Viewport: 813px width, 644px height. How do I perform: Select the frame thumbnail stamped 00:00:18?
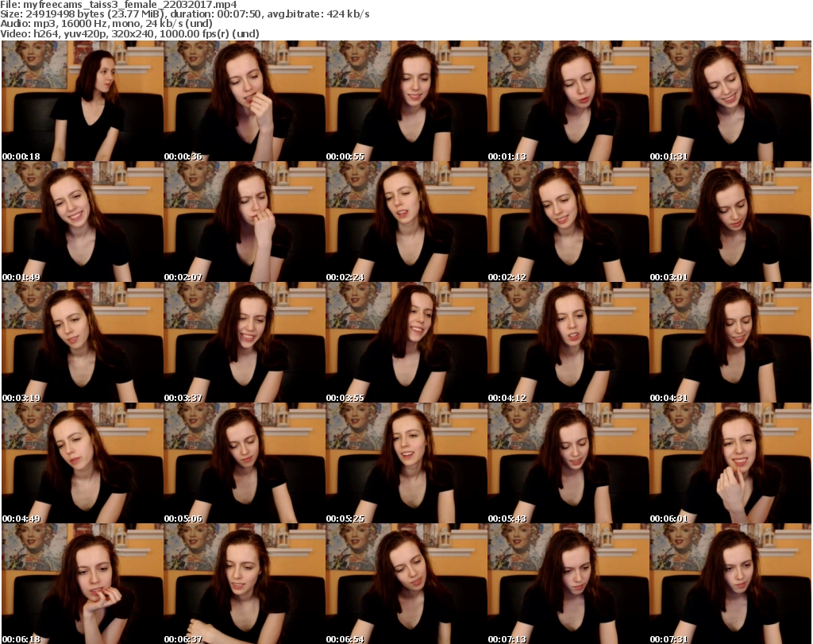(83, 101)
